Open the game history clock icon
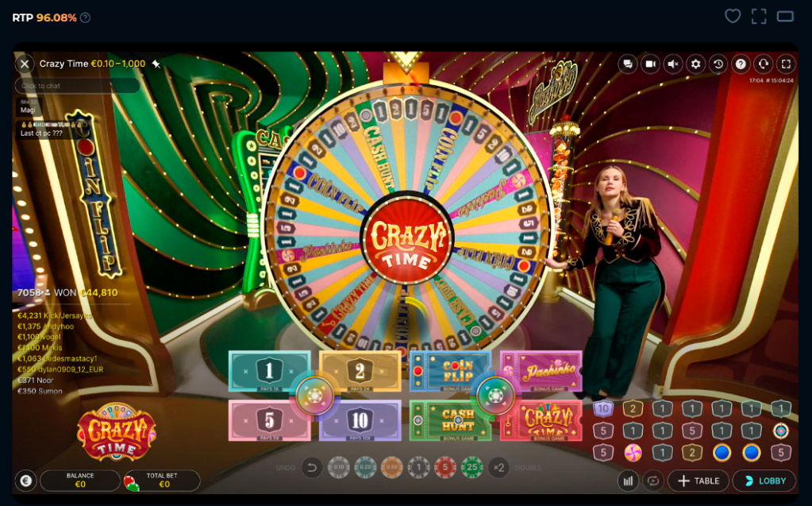This screenshot has width=812, height=506. 718,64
